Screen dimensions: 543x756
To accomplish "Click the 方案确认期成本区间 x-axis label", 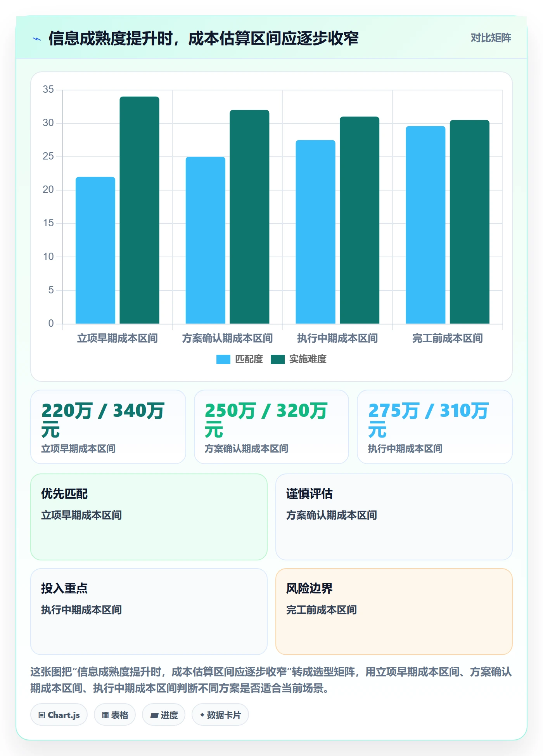I will [228, 338].
